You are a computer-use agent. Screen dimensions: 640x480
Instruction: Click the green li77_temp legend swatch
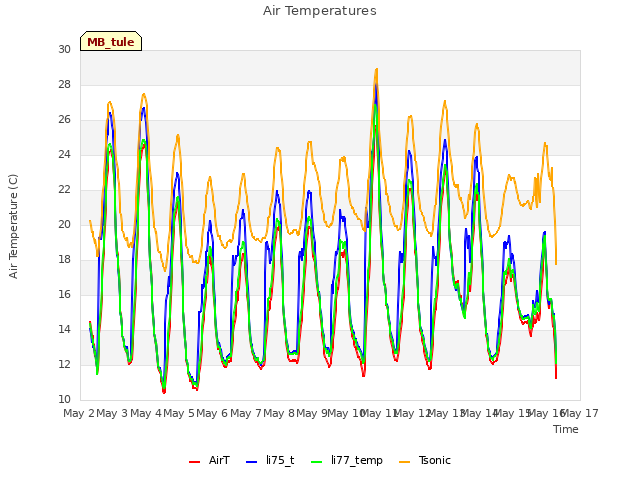[316, 462]
